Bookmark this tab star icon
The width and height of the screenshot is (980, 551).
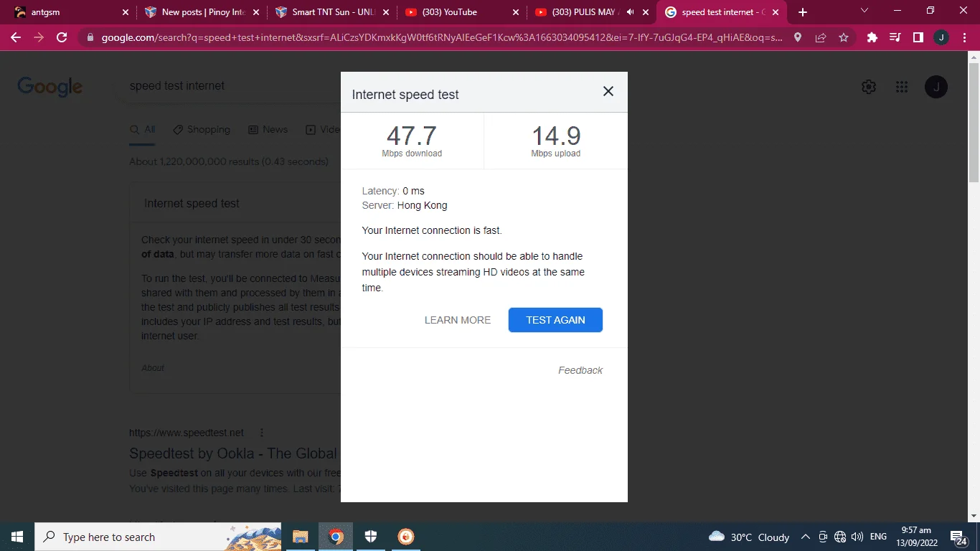[x=844, y=37]
